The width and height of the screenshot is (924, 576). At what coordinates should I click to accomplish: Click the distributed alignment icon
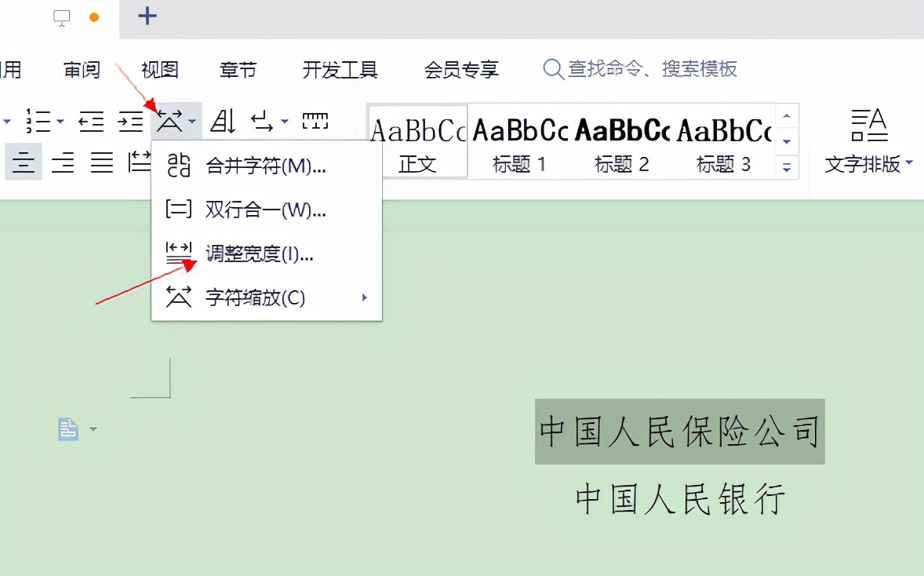pyautogui.click(x=139, y=162)
